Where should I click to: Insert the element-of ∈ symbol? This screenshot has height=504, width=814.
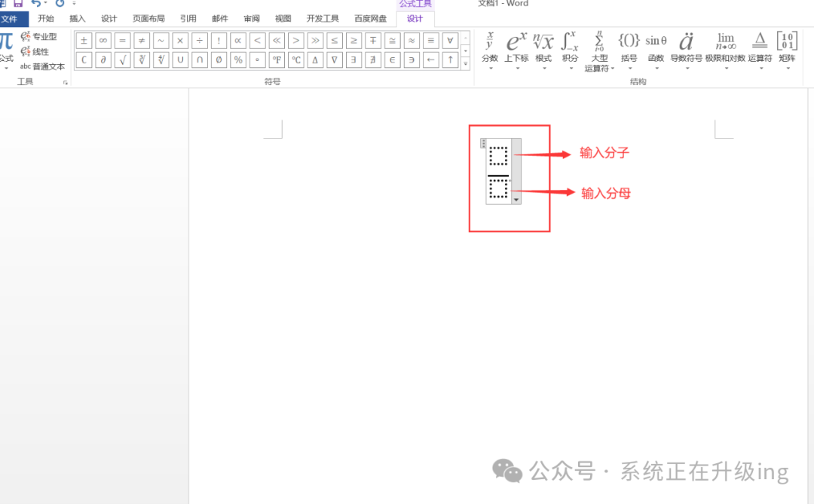393,60
